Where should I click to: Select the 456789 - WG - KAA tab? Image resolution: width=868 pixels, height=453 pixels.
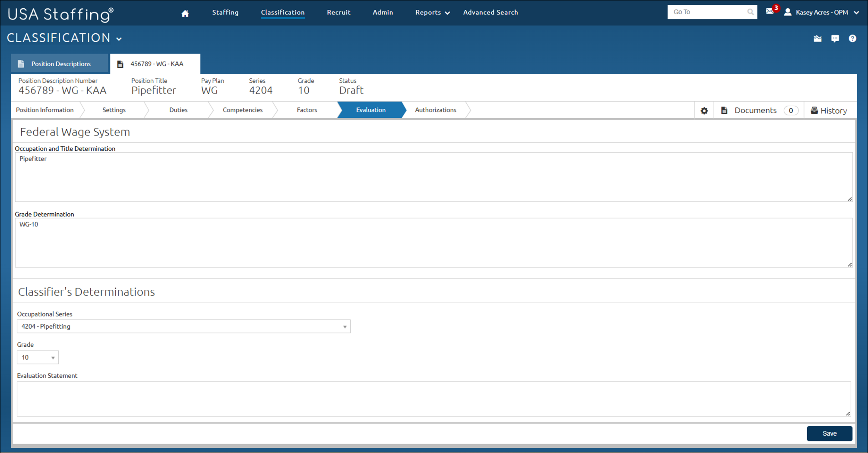pyautogui.click(x=155, y=64)
